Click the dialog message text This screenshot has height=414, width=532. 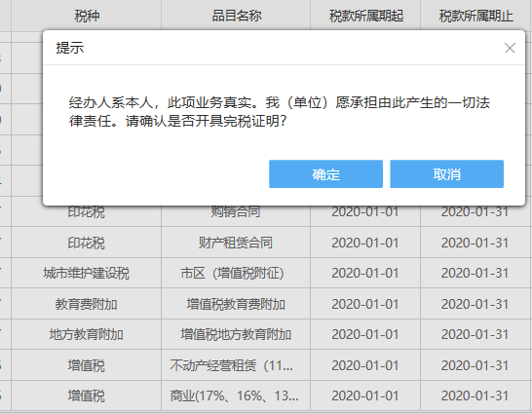coord(280,112)
